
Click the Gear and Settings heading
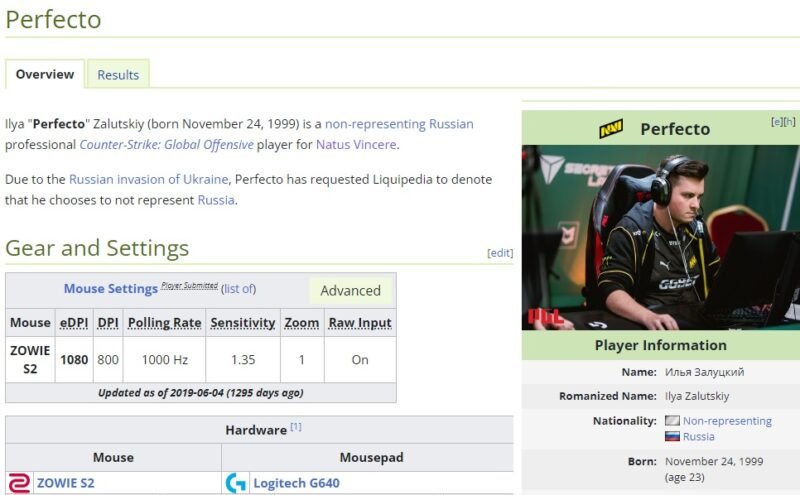pos(97,248)
